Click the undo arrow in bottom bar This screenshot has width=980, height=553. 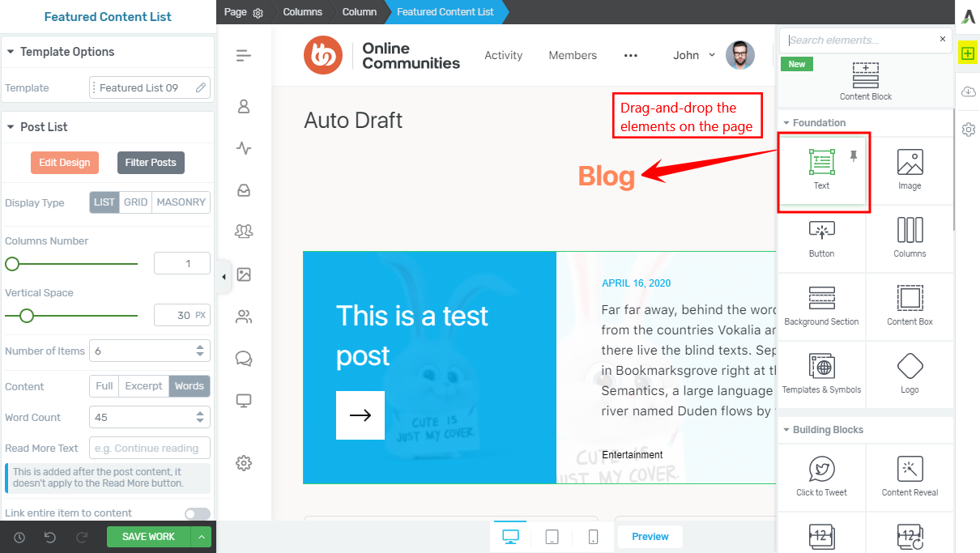(50, 537)
